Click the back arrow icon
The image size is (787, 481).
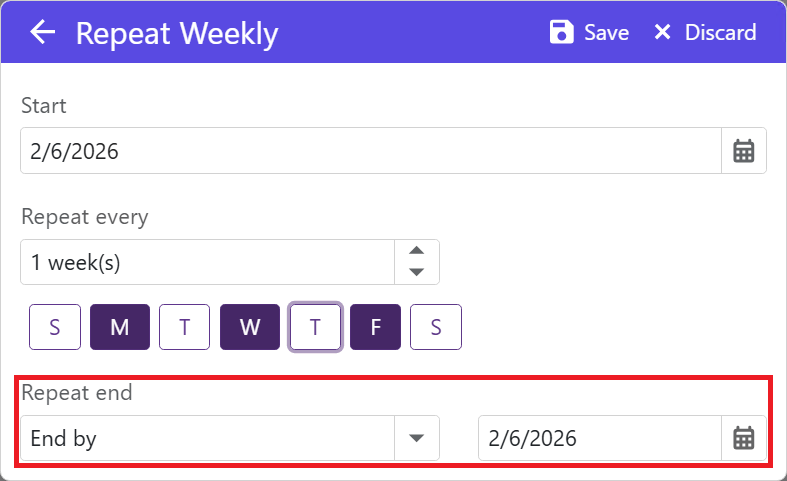point(42,33)
